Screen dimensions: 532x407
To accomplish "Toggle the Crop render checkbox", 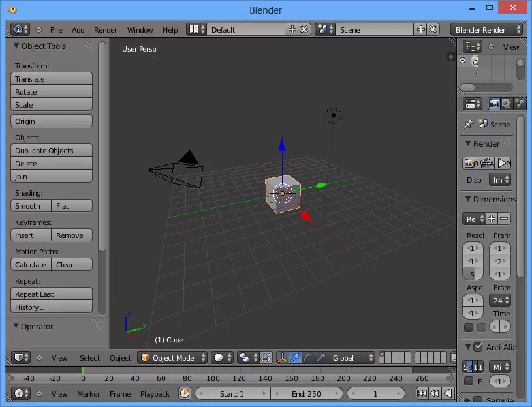I will pos(482,327).
